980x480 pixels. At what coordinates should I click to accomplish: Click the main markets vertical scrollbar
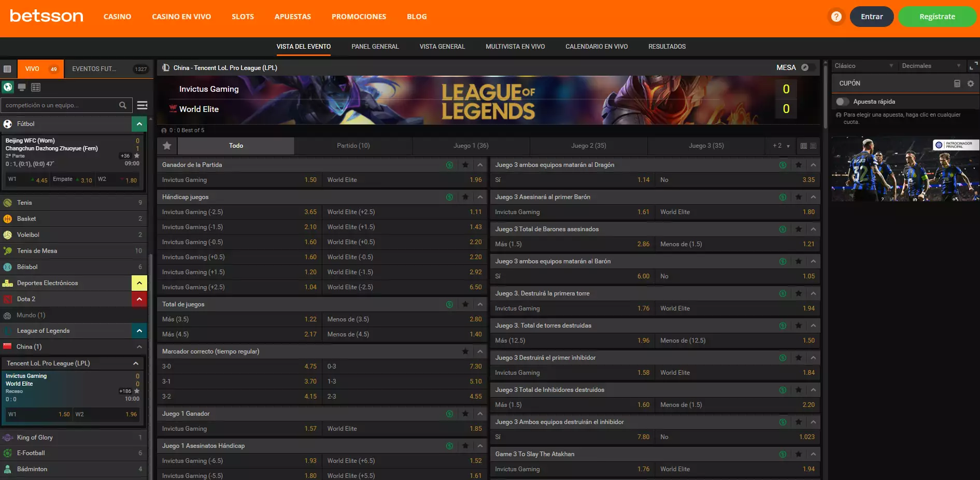[x=825, y=93]
